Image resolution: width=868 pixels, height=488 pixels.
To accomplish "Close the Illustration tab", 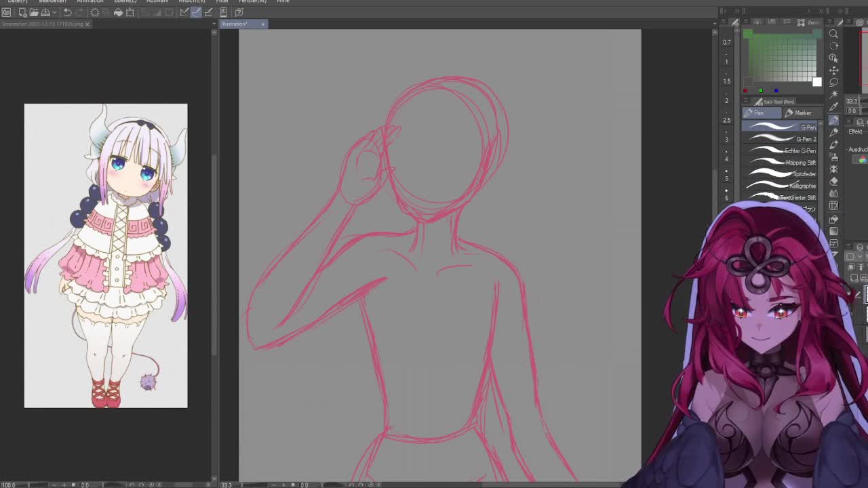I will 263,24.
